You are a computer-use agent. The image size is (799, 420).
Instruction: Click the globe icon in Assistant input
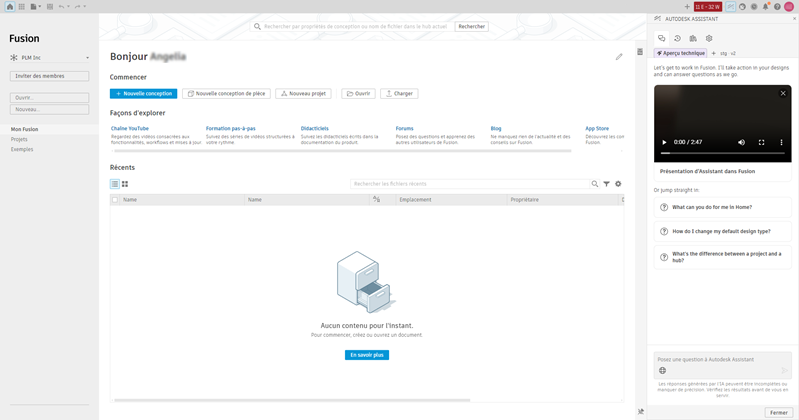(662, 371)
